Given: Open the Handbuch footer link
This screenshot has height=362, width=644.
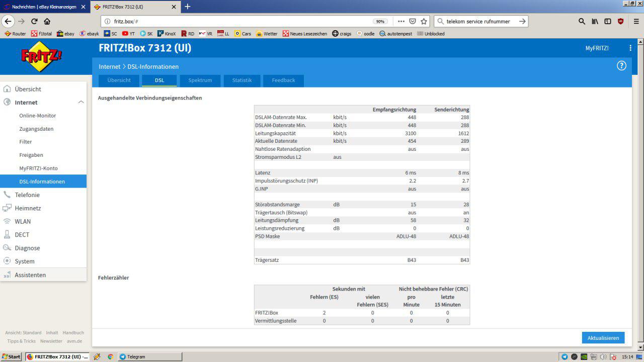Looking at the screenshot, I should coord(73,333).
